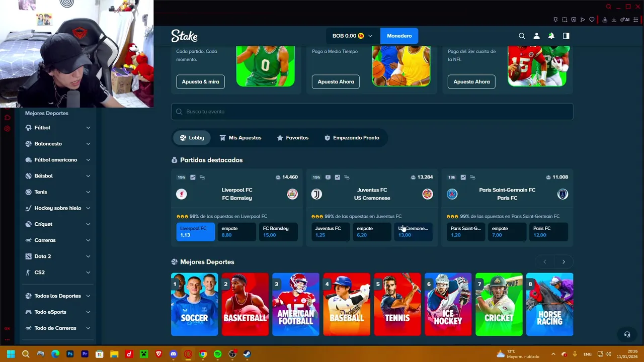644x362 pixels.
Task: Select the Lobby tab
Action: tap(192, 138)
